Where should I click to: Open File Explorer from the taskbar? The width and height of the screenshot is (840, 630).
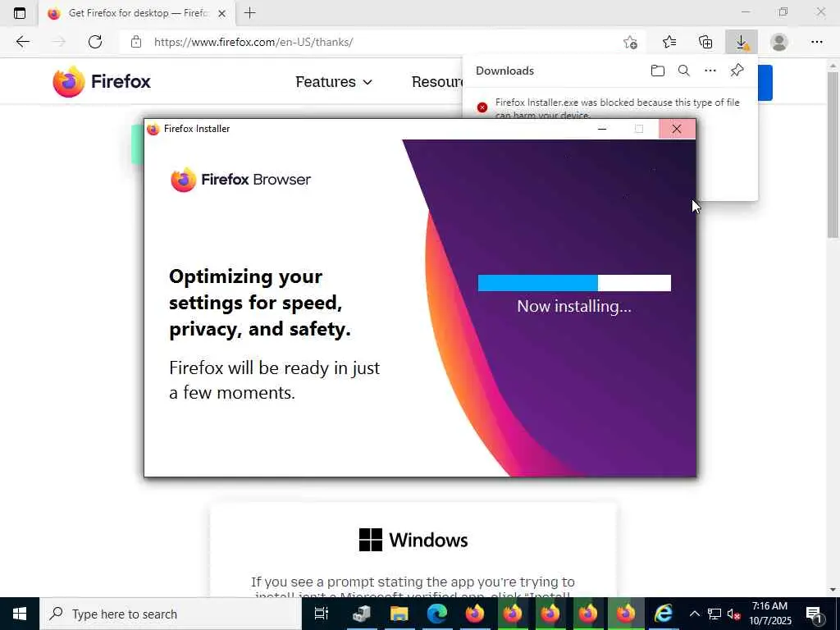399,614
